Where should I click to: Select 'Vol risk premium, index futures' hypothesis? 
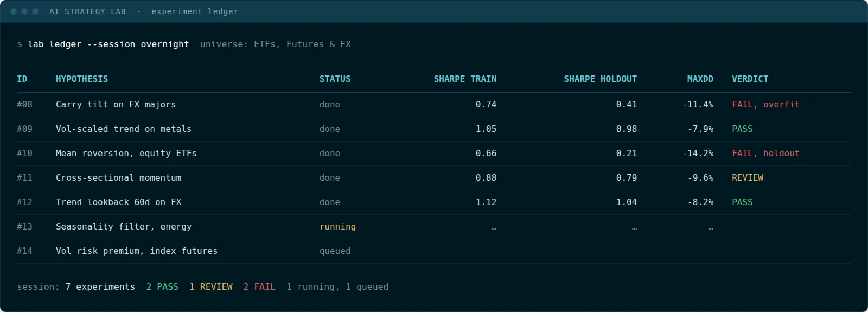tap(137, 251)
